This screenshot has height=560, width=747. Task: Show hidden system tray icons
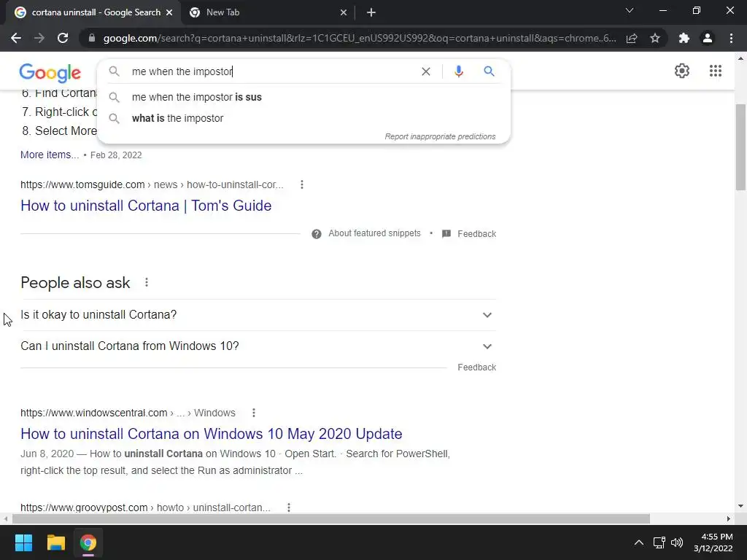(639, 542)
